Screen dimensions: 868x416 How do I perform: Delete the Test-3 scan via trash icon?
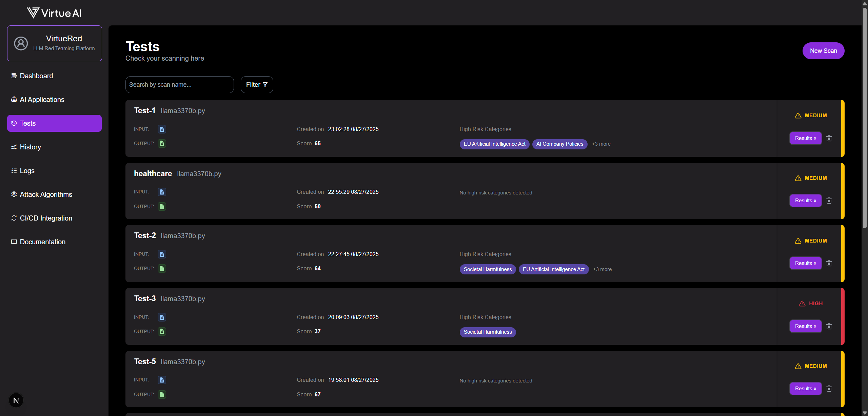[x=829, y=326]
